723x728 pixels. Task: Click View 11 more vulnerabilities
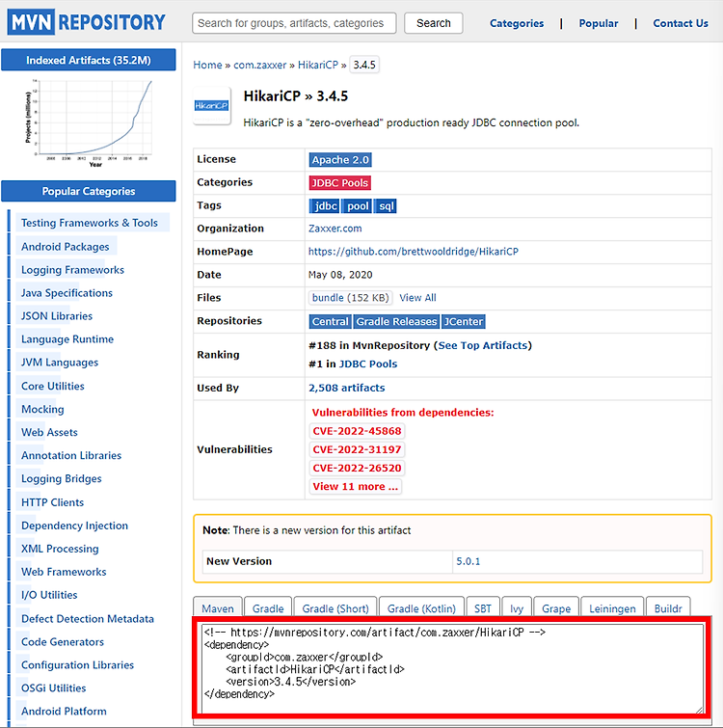pyautogui.click(x=355, y=487)
